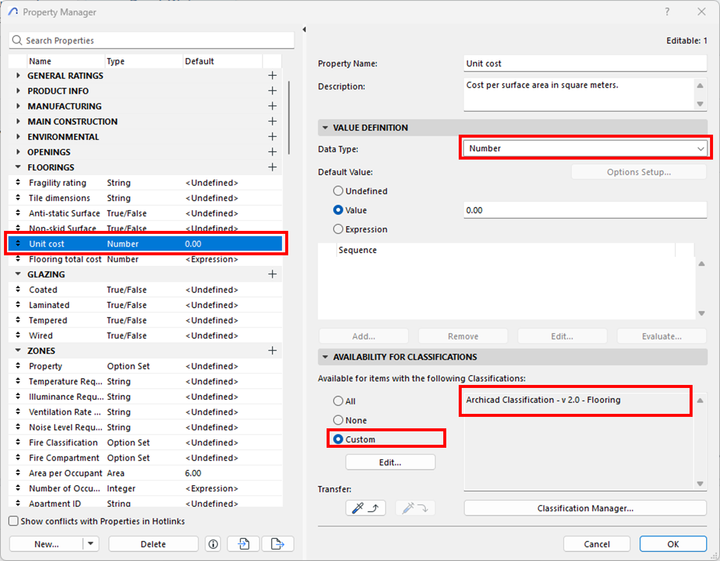Click reorder handle of Wired row
Viewport: 720px width, 561px height.
coord(18,336)
